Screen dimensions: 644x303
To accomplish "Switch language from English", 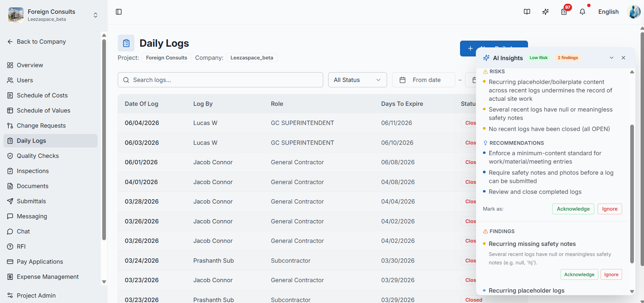I will (x=608, y=12).
